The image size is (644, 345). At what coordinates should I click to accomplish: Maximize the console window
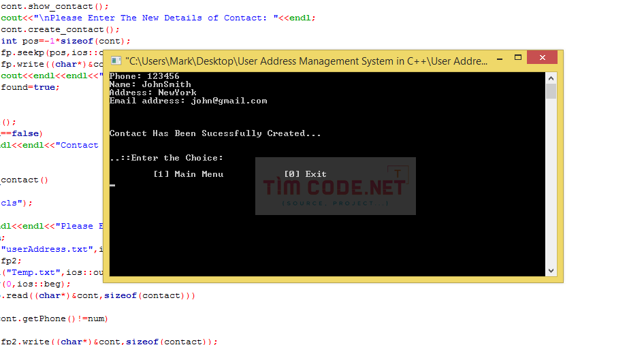[518, 57]
